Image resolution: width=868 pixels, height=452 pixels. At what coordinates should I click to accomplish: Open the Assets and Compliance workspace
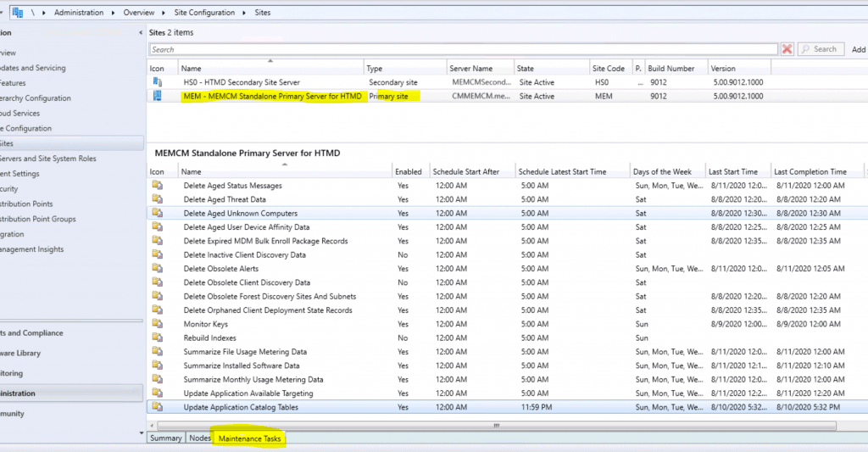point(31,333)
